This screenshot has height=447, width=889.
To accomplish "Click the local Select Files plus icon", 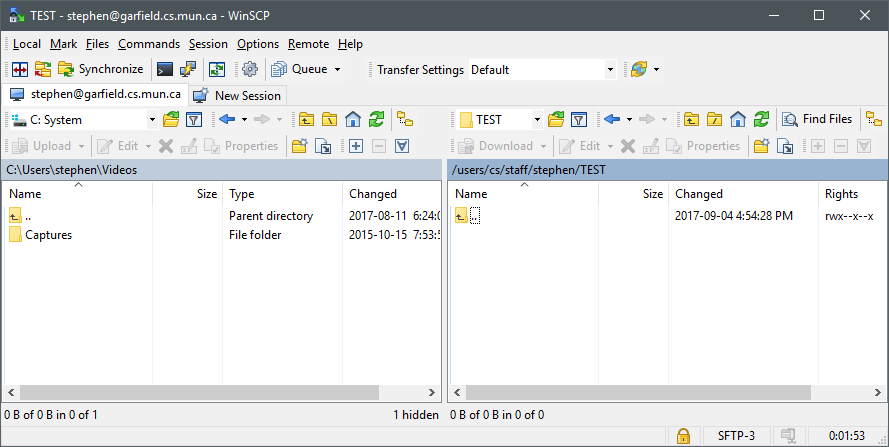I will pyautogui.click(x=356, y=146).
